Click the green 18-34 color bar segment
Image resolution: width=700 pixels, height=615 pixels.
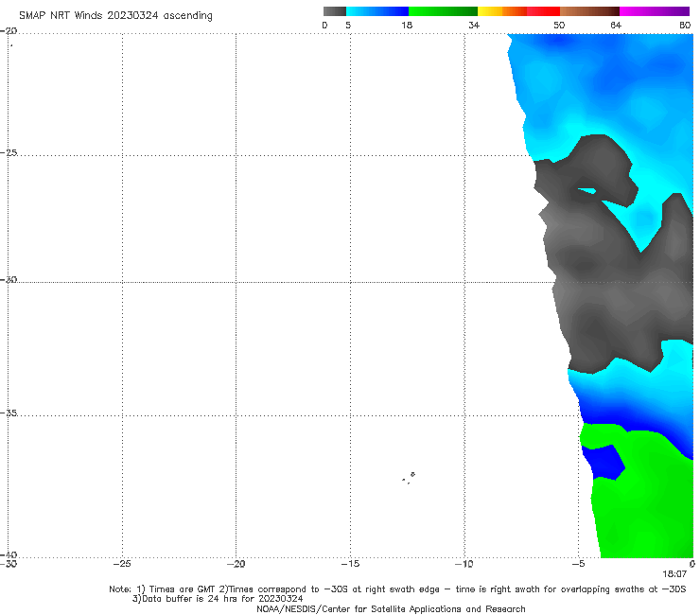443,11
